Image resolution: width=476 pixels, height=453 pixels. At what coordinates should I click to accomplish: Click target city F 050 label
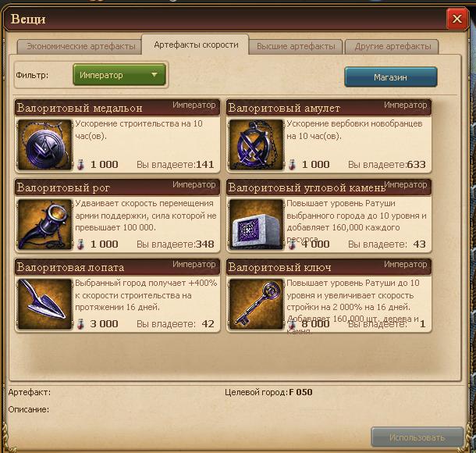[300, 392]
